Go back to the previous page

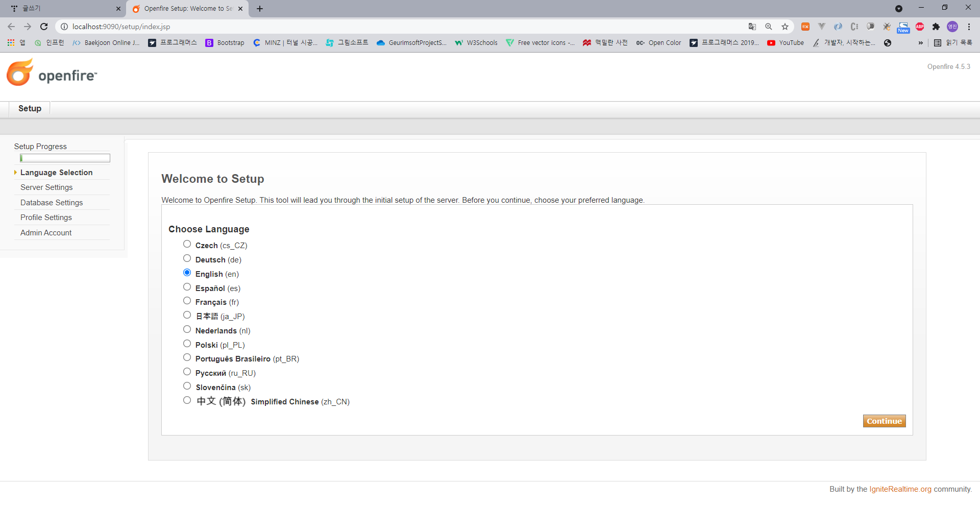pos(11,27)
